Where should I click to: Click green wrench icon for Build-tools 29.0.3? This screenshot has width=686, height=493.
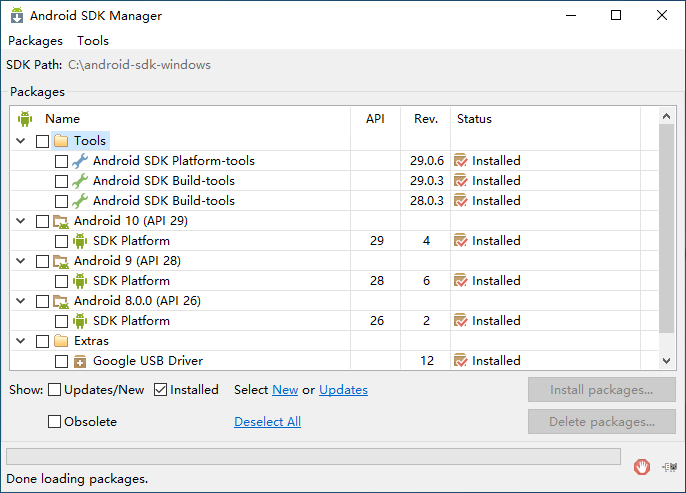point(80,181)
